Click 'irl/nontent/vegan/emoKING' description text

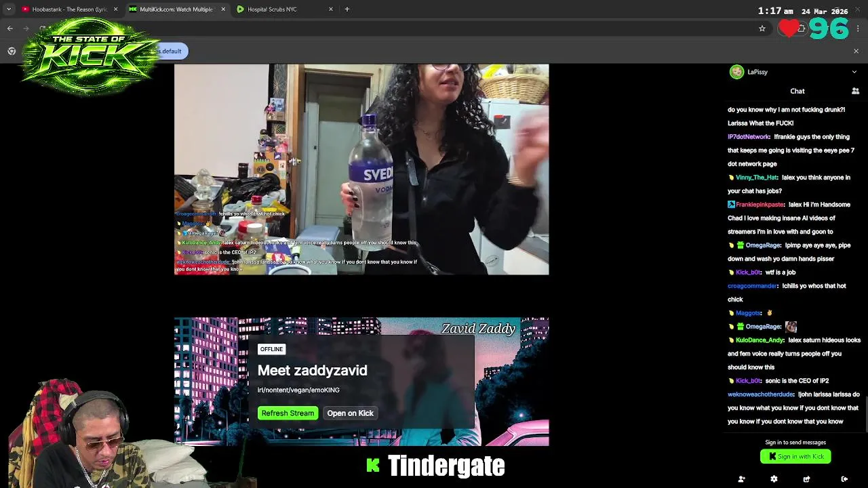[x=298, y=390]
